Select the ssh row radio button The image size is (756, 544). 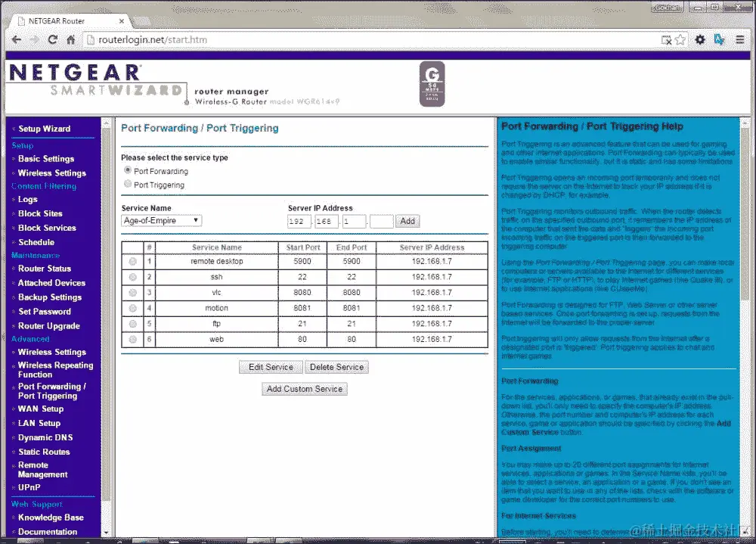pyautogui.click(x=132, y=277)
